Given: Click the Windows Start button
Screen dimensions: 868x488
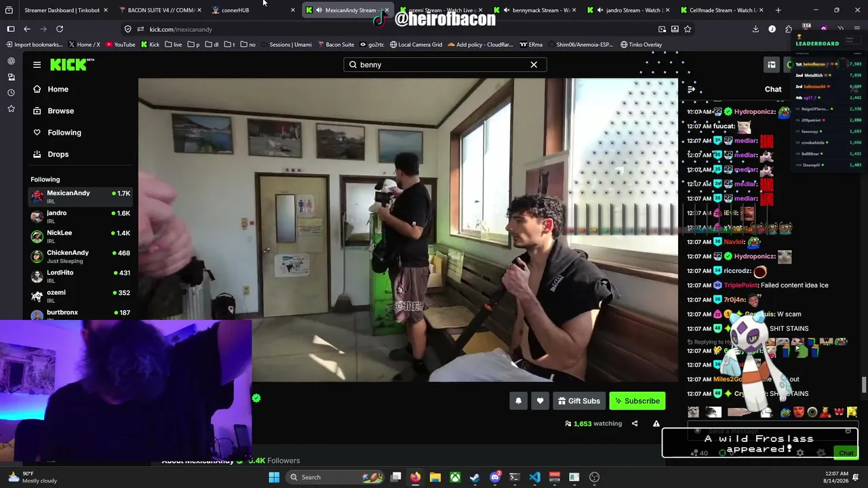Looking at the screenshot, I should point(274,477).
